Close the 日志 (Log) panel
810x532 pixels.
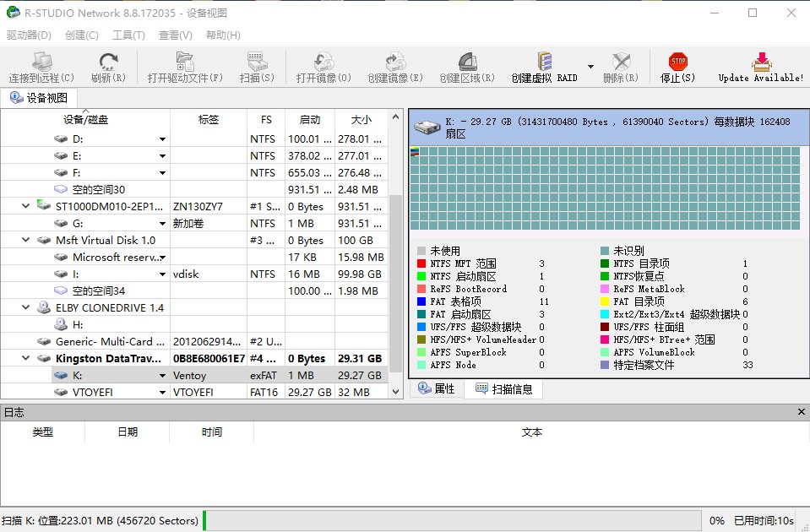[802, 412]
